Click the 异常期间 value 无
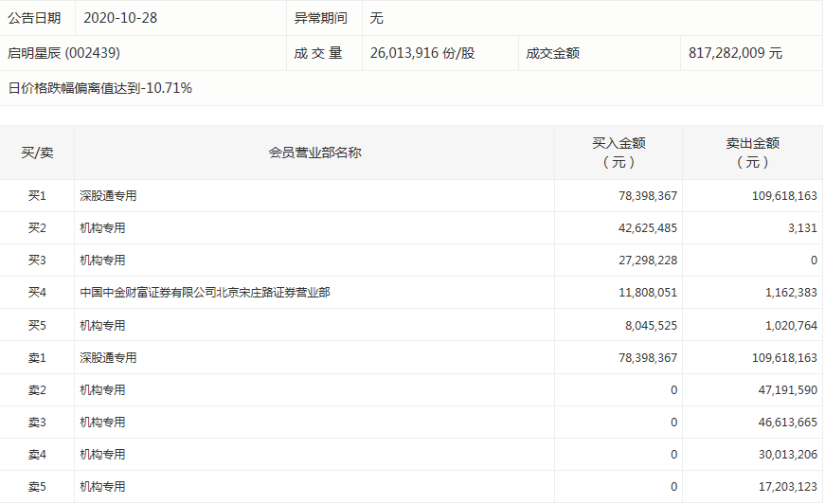Screen dimensions: 825x504 point(377,18)
